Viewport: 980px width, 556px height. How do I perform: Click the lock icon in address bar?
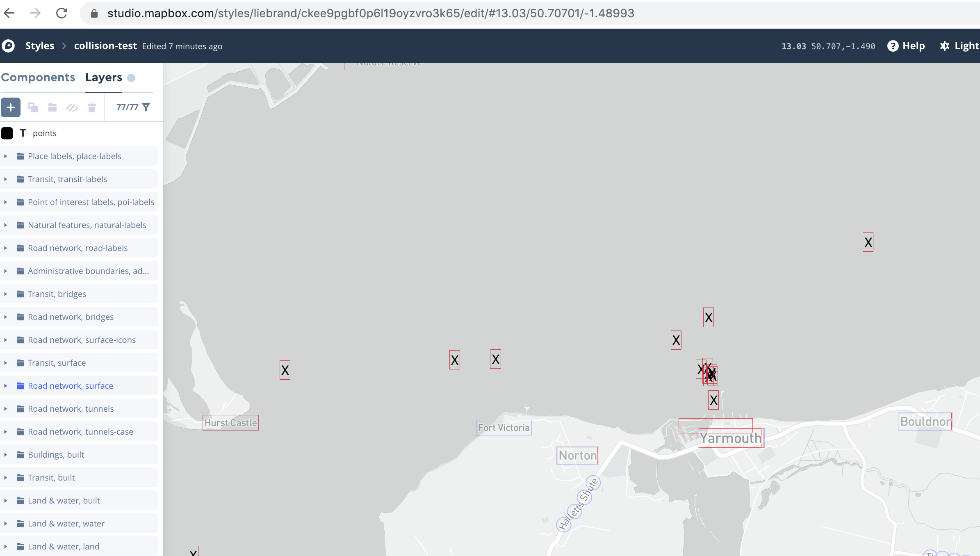coord(94,14)
